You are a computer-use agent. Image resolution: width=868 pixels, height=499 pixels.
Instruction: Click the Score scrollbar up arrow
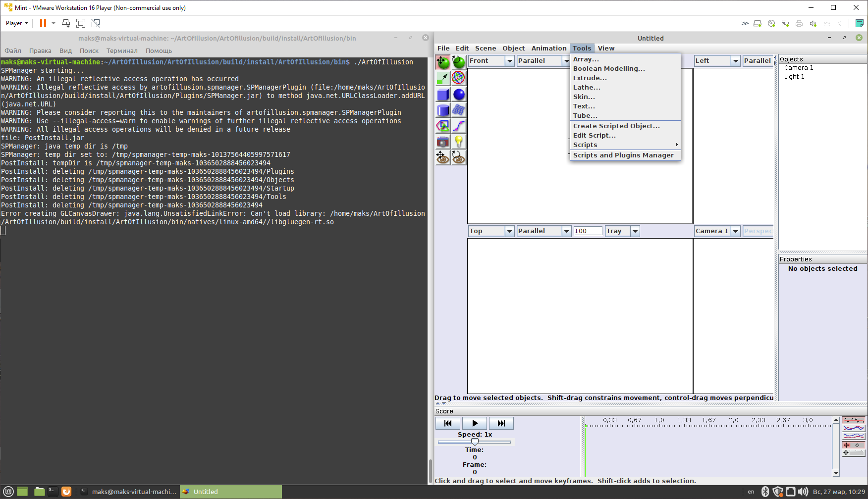[836, 420]
